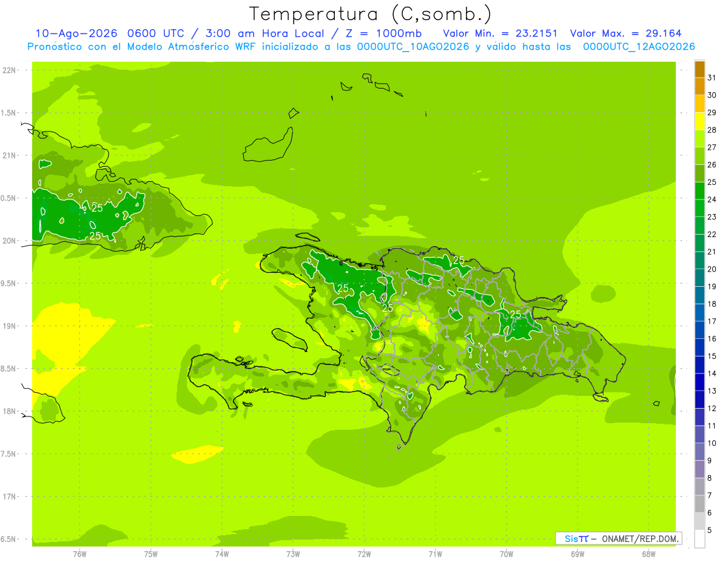728x562 pixels.
Task: Click initialization time '0000UTC_10AGO2026'
Action: point(413,47)
